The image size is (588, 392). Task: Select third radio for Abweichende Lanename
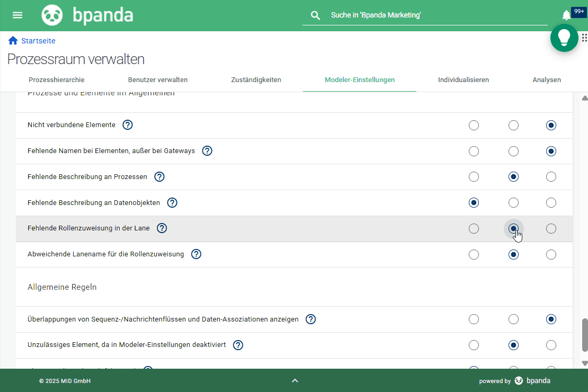(x=551, y=254)
